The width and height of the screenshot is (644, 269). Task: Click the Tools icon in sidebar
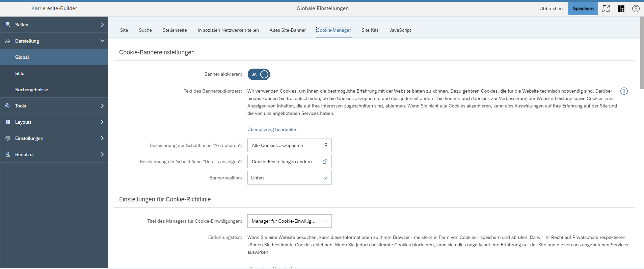(x=8, y=106)
